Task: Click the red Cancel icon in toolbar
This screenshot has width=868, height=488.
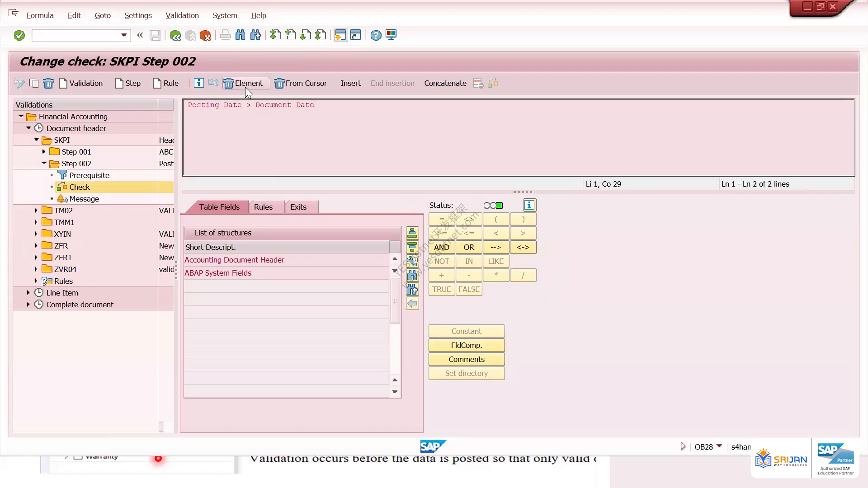Action: [205, 35]
